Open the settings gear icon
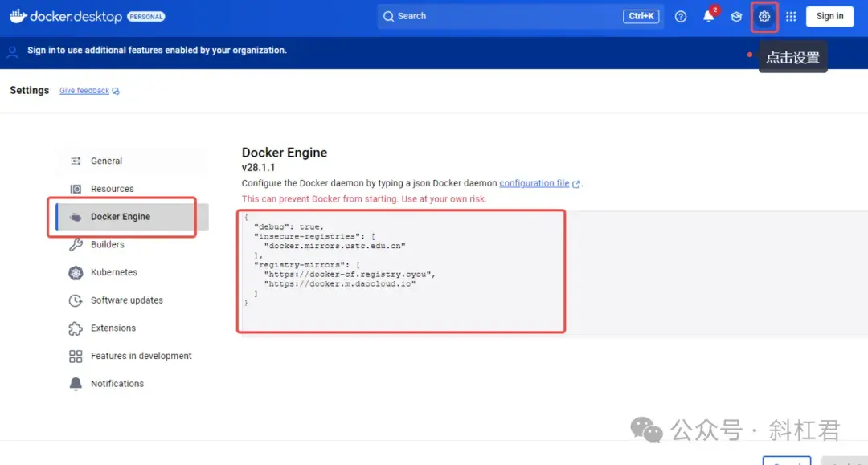868x465 pixels. click(764, 17)
